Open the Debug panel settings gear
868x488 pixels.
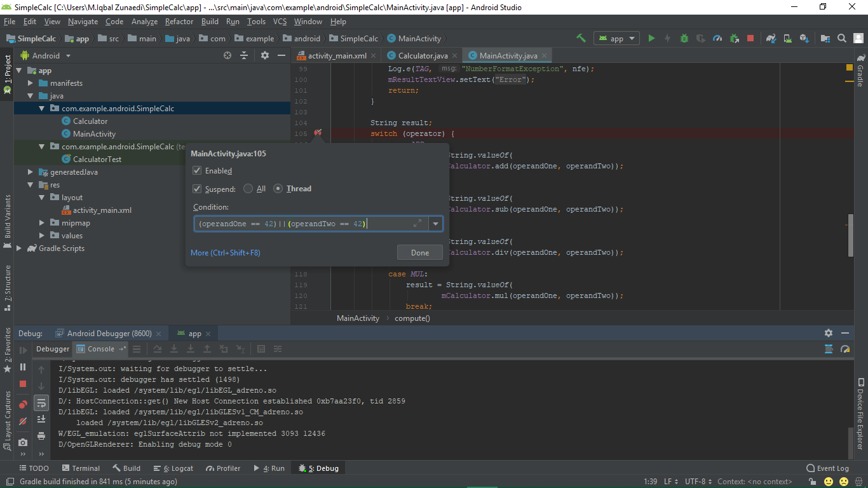point(829,333)
